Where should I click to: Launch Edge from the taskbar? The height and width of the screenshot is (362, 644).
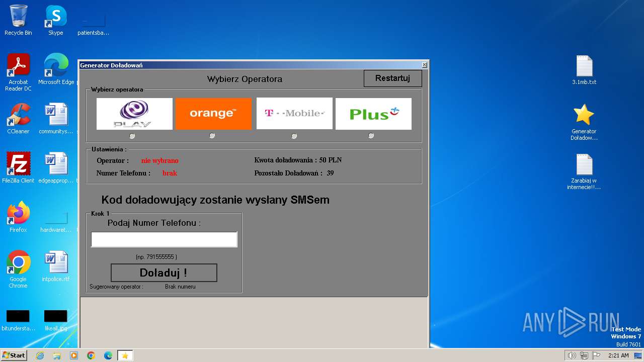(108, 355)
